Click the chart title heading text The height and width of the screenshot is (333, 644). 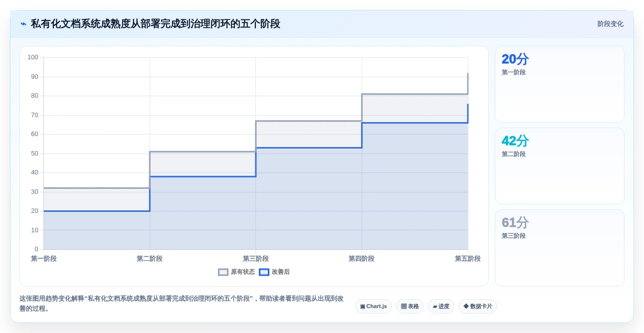[x=156, y=24]
